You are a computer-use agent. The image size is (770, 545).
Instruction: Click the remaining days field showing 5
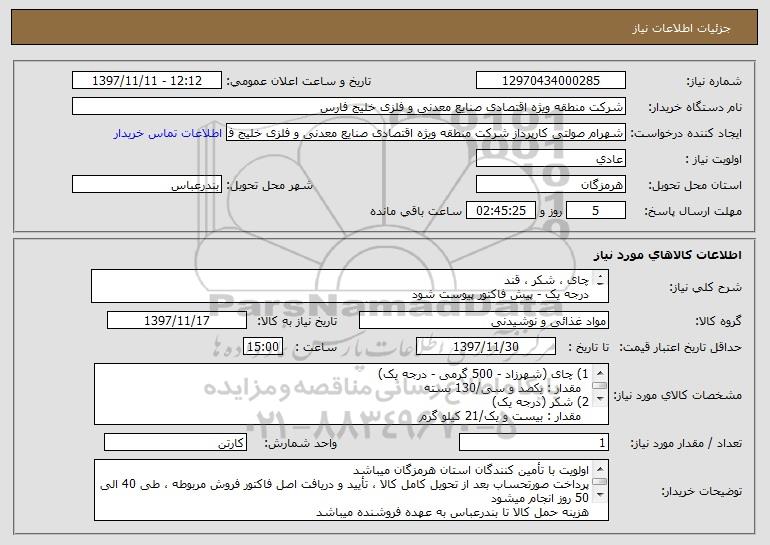596,211
